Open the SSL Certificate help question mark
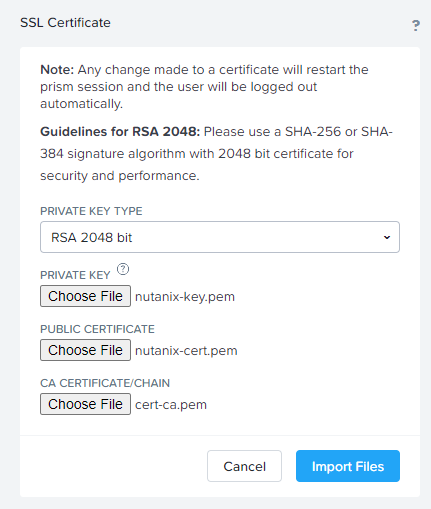Viewport: 431px width, 509px height. tap(415, 25)
